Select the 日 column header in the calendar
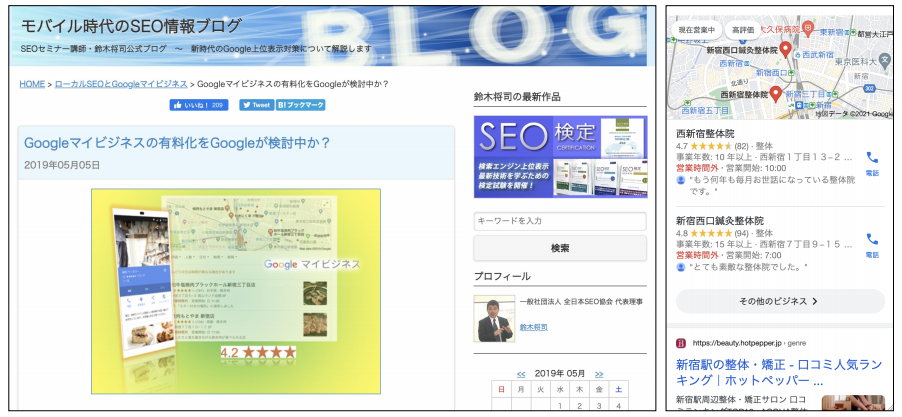Viewport: 902px width, 417px height. pyautogui.click(x=501, y=389)
